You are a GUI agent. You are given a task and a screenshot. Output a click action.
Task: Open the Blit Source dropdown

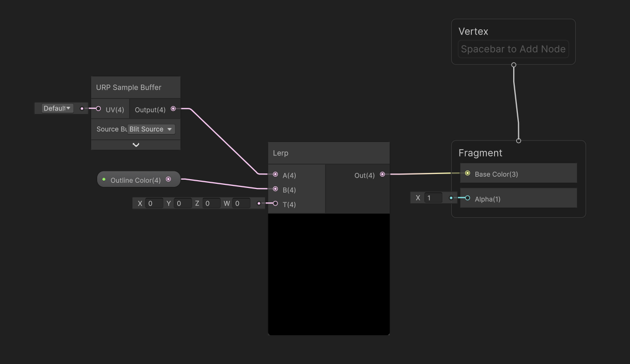point(151,129)
